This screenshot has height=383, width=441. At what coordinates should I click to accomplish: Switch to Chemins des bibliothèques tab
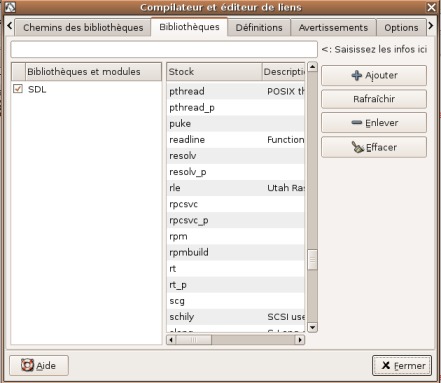(83, 27)
